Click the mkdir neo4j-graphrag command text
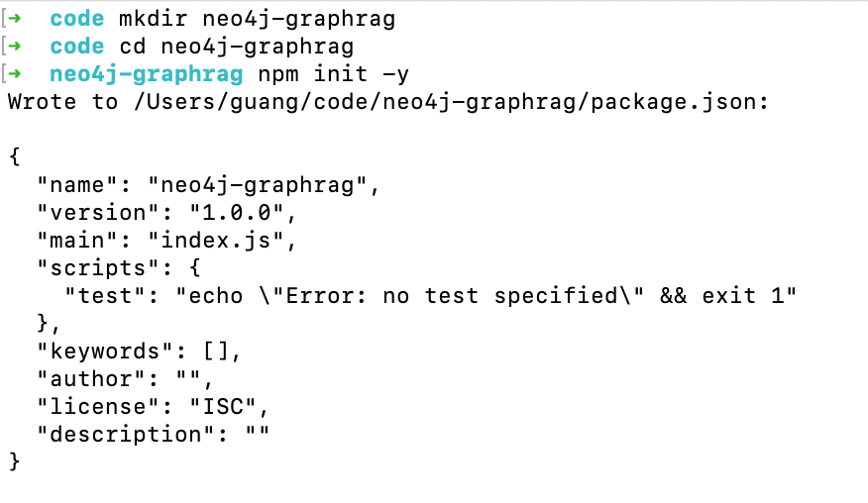 (x=258, y=20)
